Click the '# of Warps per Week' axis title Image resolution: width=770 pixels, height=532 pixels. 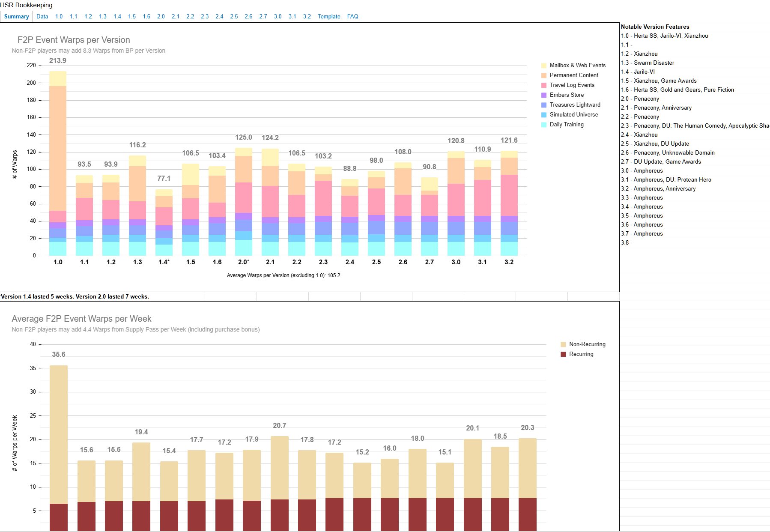[15, 443]
